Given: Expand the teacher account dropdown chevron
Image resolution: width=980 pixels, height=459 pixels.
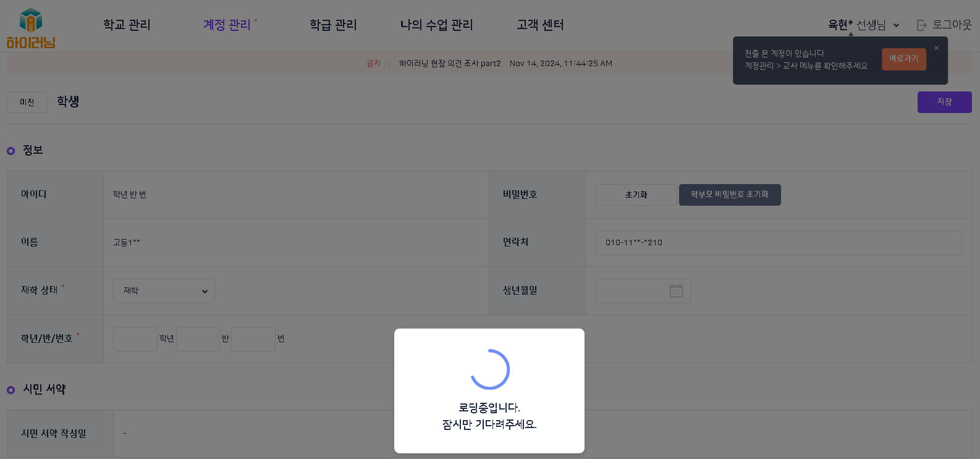Looking at the screenshot, I should [896, 25].
